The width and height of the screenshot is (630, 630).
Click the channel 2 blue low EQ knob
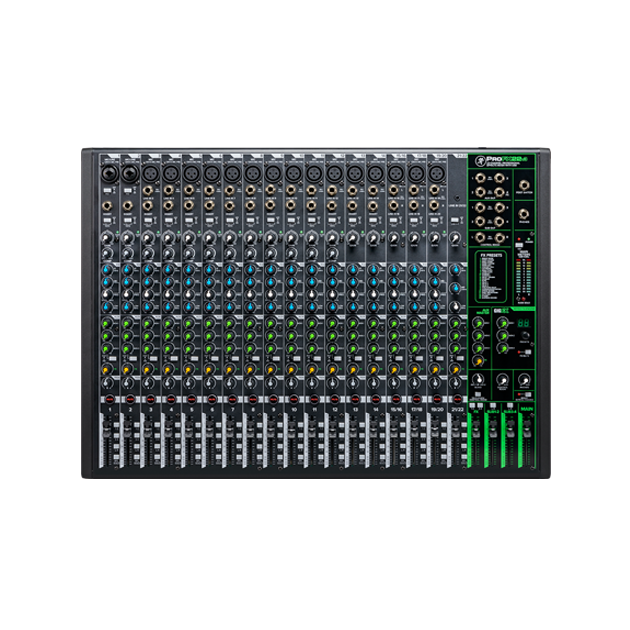click(x=127, y=307)
